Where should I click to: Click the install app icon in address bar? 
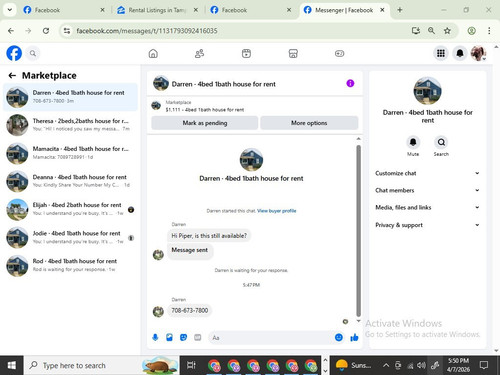tap(416, 31)
